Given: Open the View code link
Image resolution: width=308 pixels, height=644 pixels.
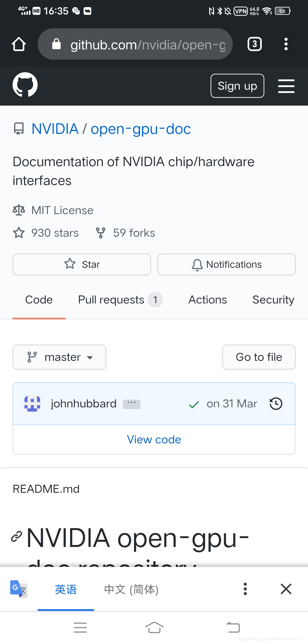Looking at the screenshot, I should coord(154,440).
